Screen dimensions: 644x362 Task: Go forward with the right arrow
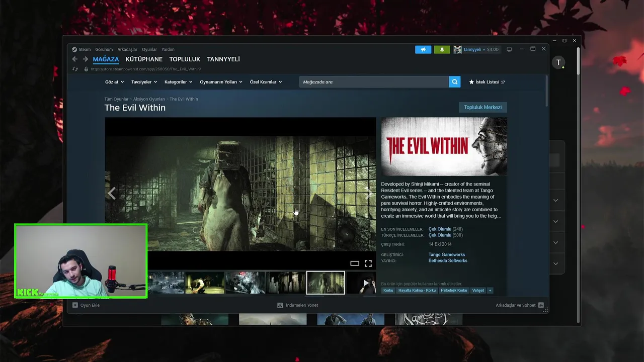tap(86, 59)
